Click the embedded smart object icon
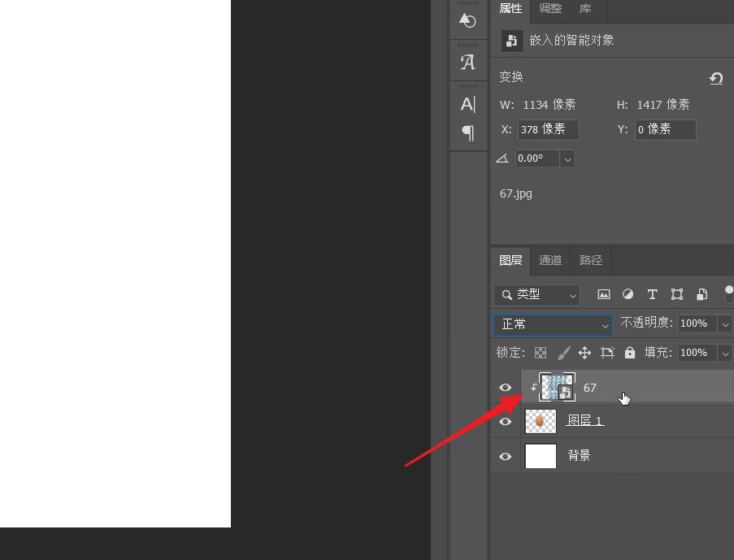Image resolution: width=734 pixels, height=560 pixels. [x=512, y=41]
